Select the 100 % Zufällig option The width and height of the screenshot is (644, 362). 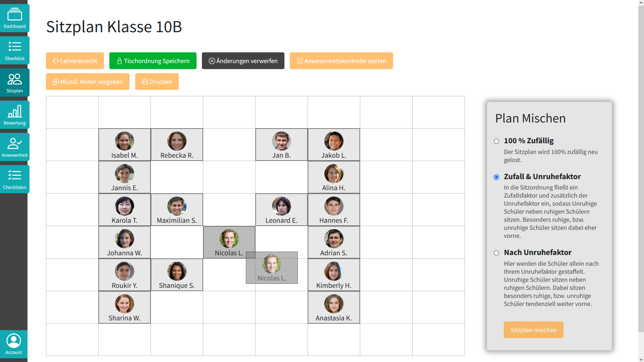tap(496, 141)
